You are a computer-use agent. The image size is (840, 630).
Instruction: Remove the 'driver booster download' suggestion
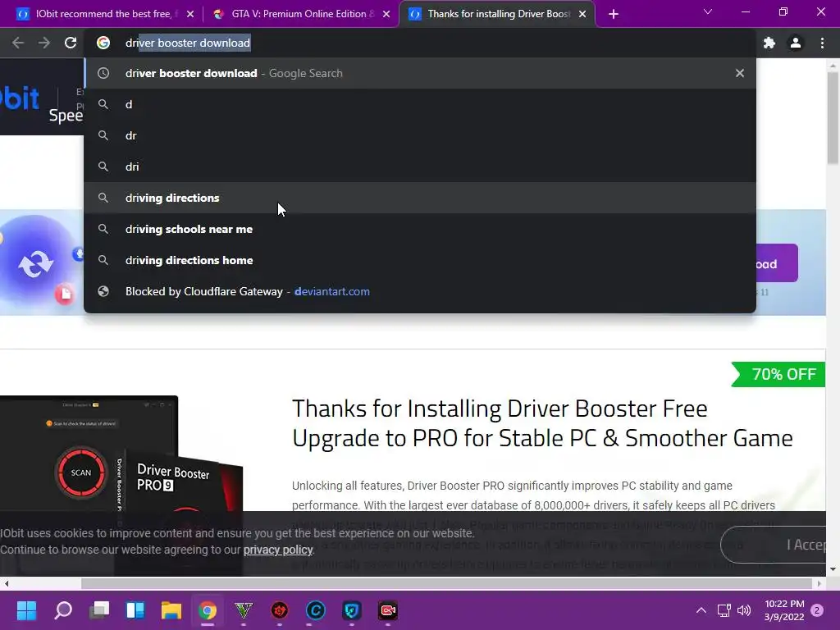click(x=740, y=73)
